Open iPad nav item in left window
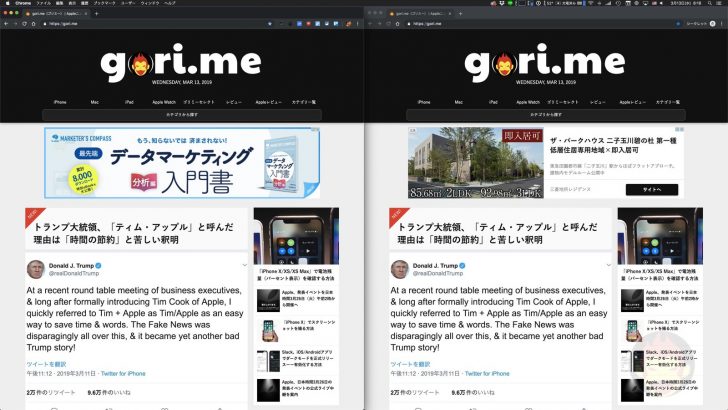728x410 pixels. tap(129, 102)
